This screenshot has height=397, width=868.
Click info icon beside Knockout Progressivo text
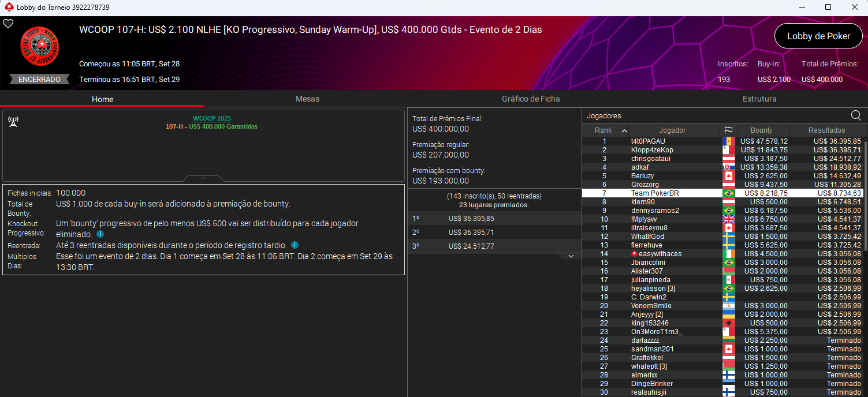point(100,234)
